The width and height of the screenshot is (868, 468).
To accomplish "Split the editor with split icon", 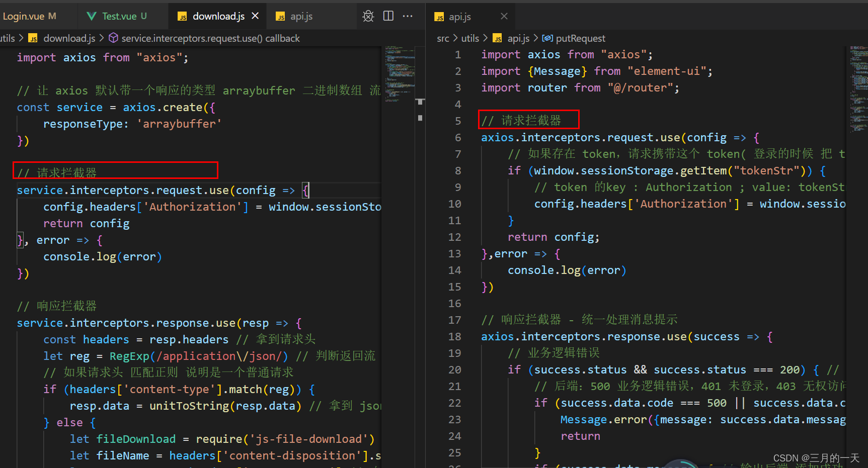I will point(388,16).
